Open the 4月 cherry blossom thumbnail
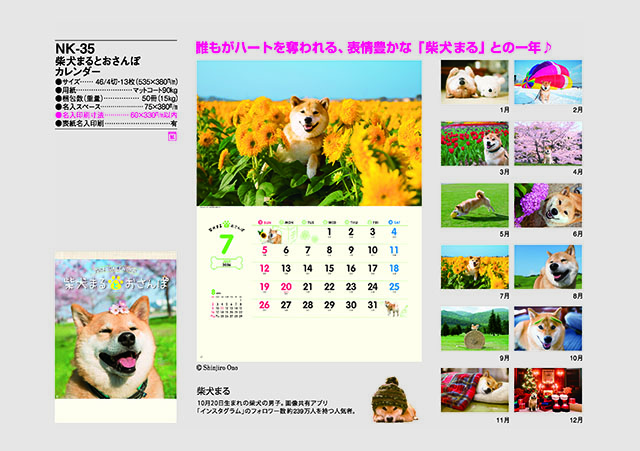The height and width of the screenshot is (451, 640). [548, 144]
